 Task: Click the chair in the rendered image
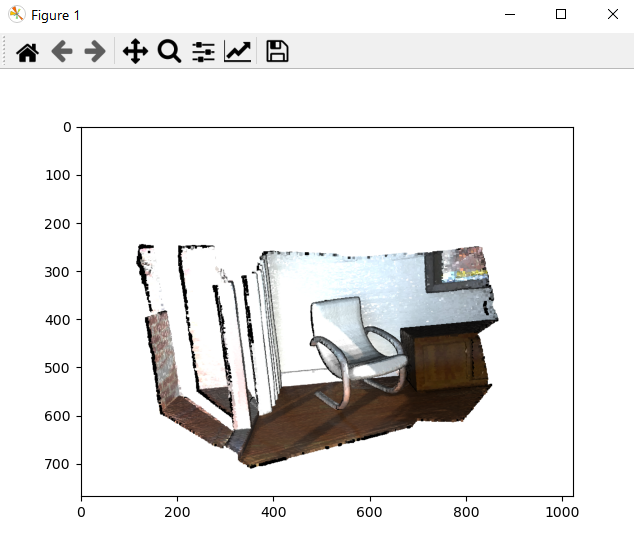358,351
